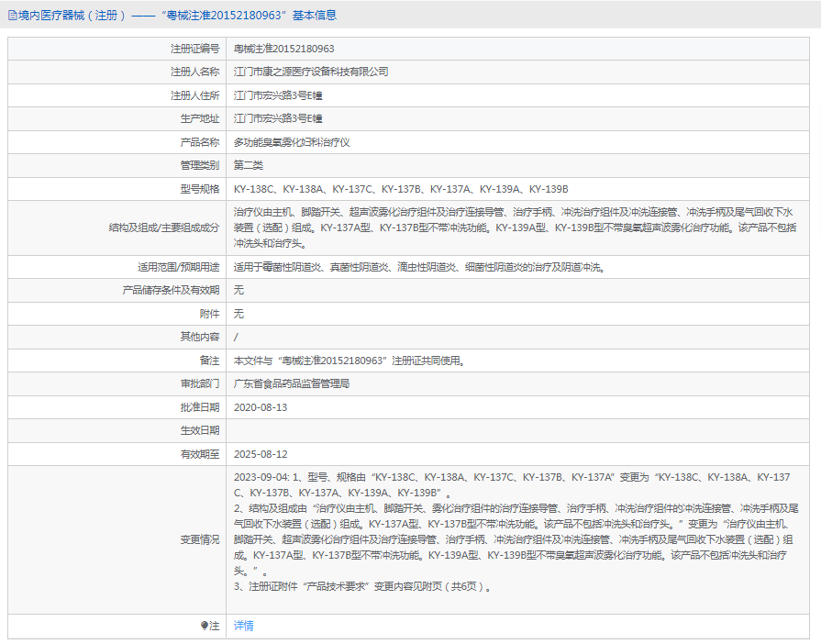Click the 第二类 category value
This screenshot has height=644, width=821.
tap(249, 165)
